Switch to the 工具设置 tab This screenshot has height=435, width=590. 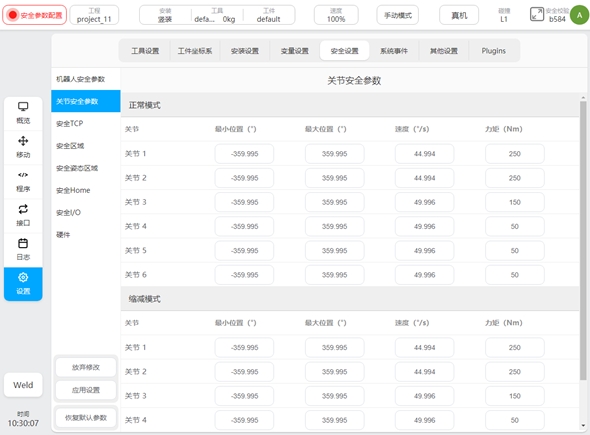click(145, 51)
